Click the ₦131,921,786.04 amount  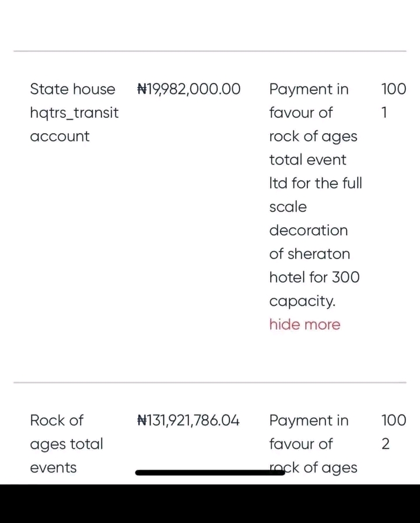coord(188,420)
